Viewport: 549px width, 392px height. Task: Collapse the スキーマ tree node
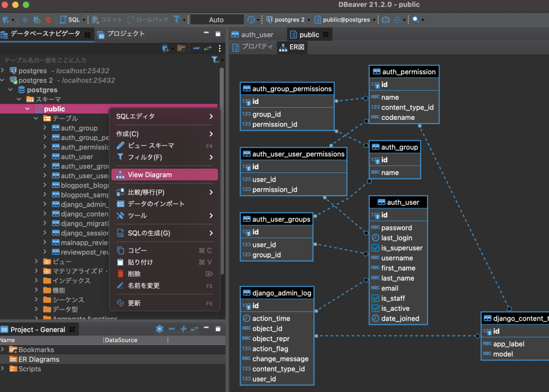coord(19,99)
